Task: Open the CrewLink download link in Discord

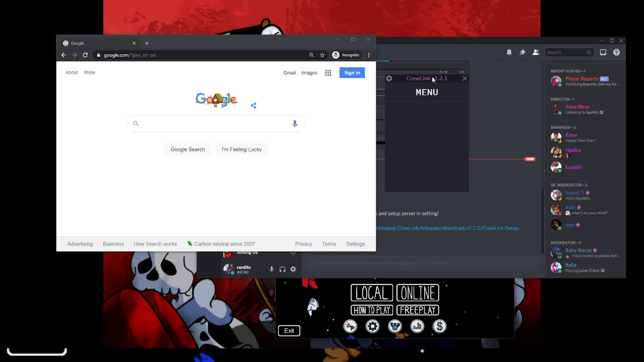Action: (x=448, y=228)
